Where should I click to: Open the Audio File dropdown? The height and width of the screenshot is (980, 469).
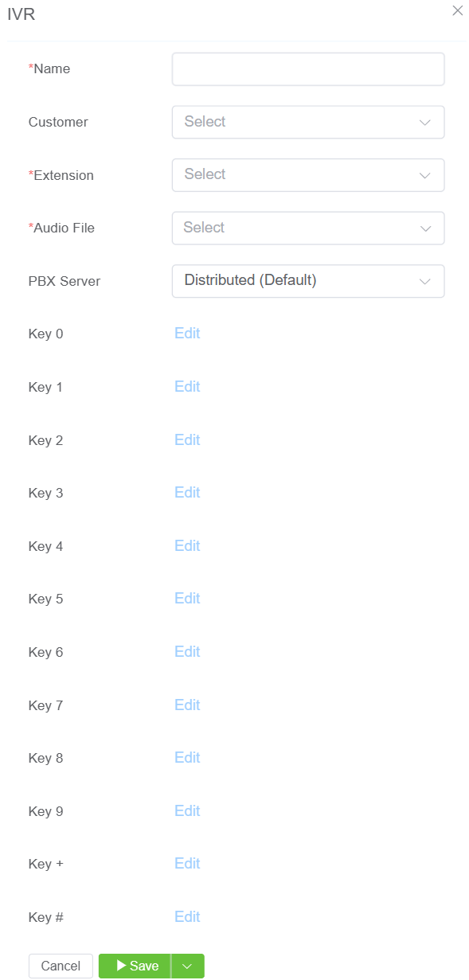coord(308,228)
